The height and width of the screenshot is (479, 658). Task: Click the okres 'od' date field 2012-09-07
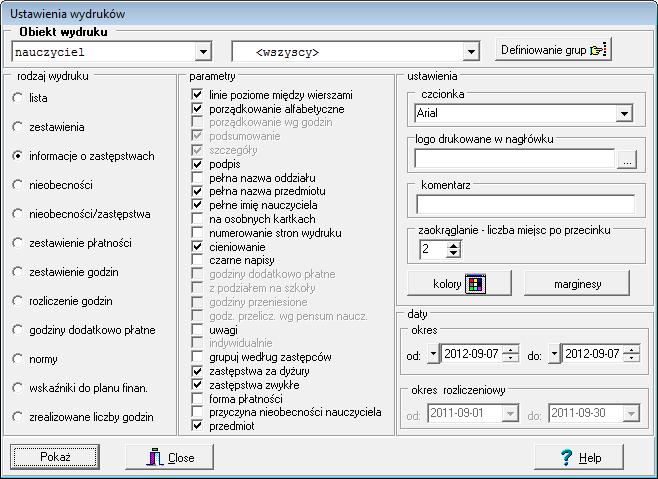tap(471, 353)
